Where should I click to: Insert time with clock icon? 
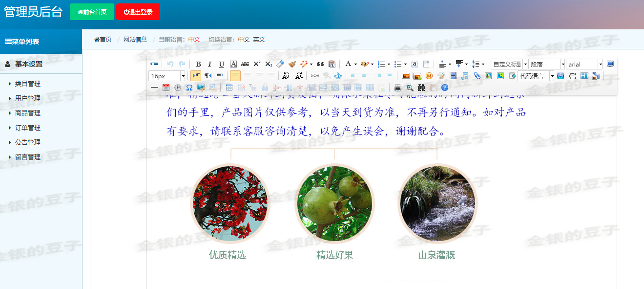(178, 88)
